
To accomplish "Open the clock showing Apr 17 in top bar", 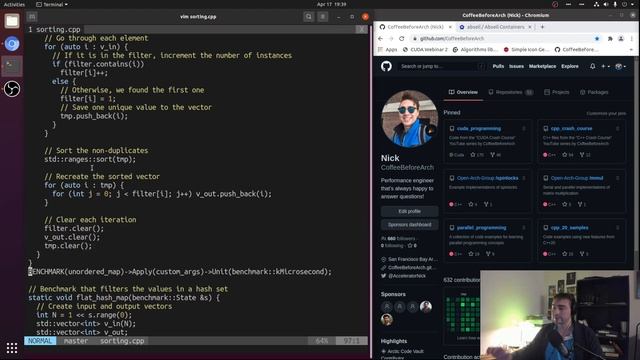I will tap(331, 4).
